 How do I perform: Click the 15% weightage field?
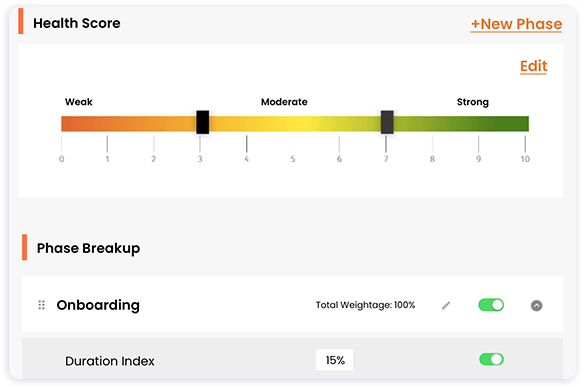(335, 360)
